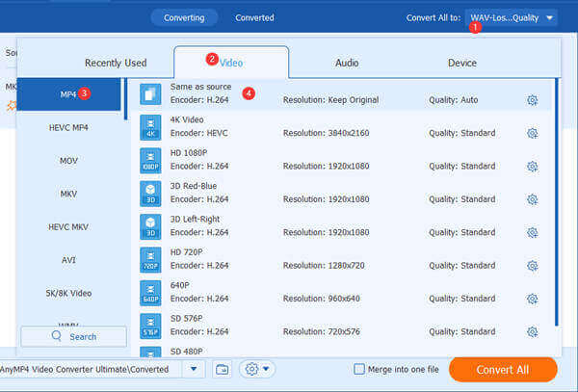The image size is (578, 392).
Task: Open settings gear for Same as source preset
Action: pyautogui.click(x=532, y=100)
